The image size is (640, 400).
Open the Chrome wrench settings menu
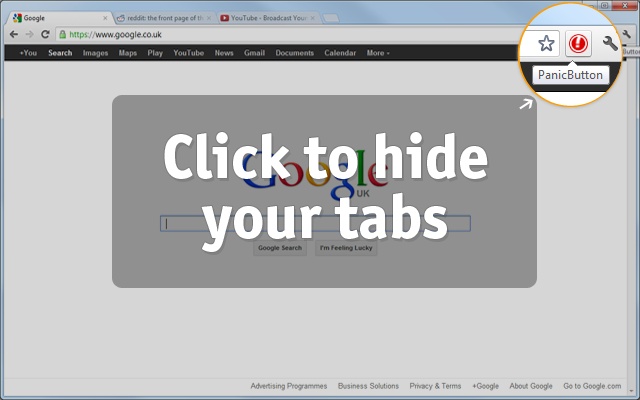click(x=610, y=44)
